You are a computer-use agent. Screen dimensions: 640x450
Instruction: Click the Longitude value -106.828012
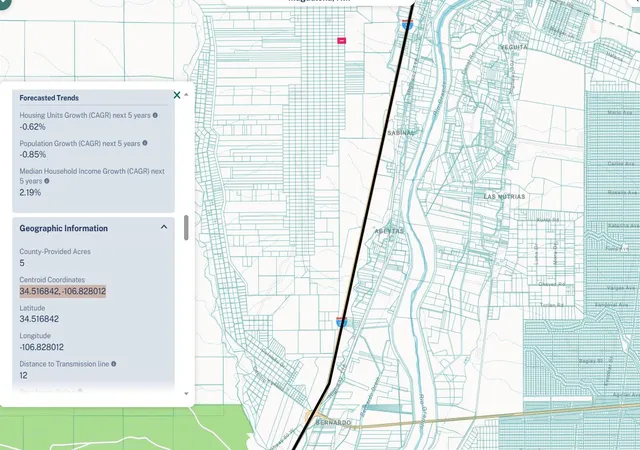(42, 347)
